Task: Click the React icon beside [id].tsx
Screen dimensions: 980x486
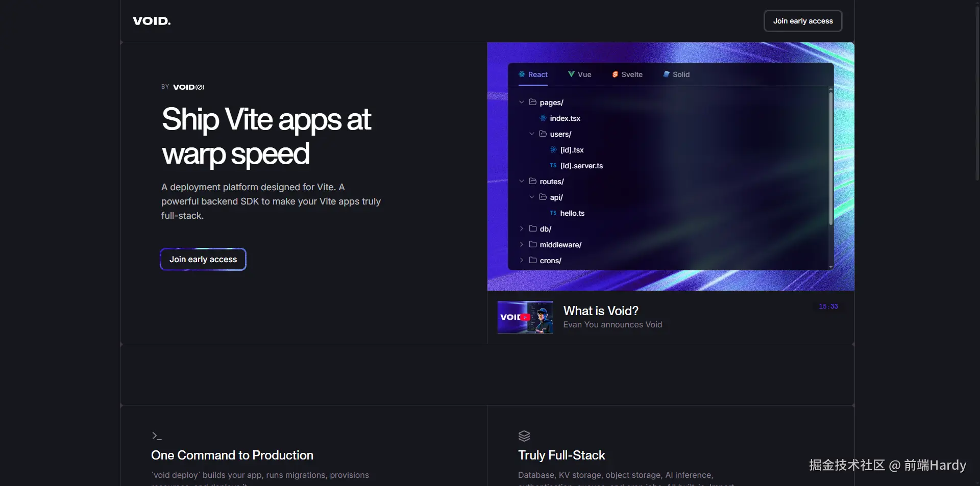Action: coord(553,149)
